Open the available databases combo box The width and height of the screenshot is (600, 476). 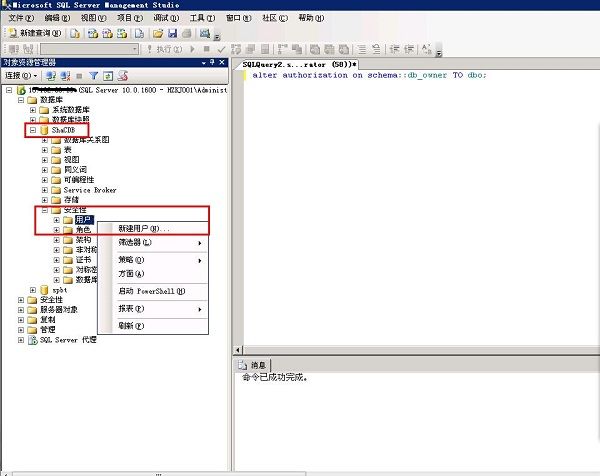pos(90,49)
